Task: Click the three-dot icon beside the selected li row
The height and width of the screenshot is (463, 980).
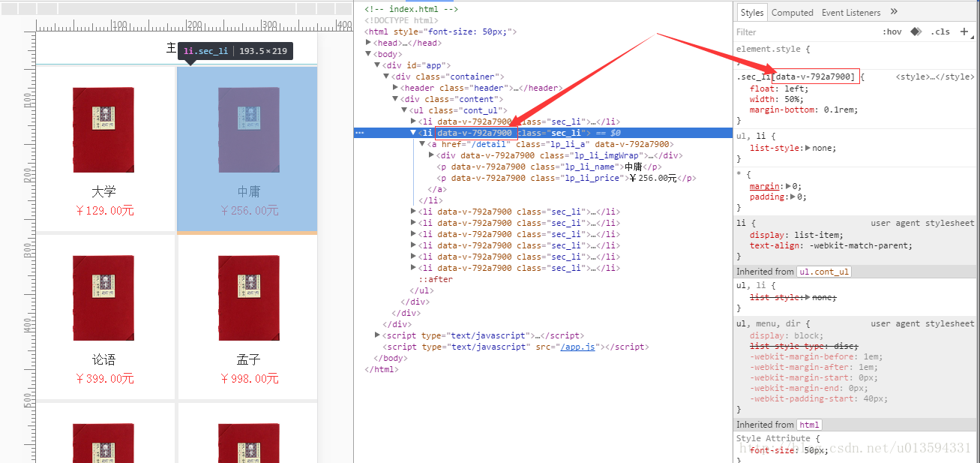Action: pos(359,133)
